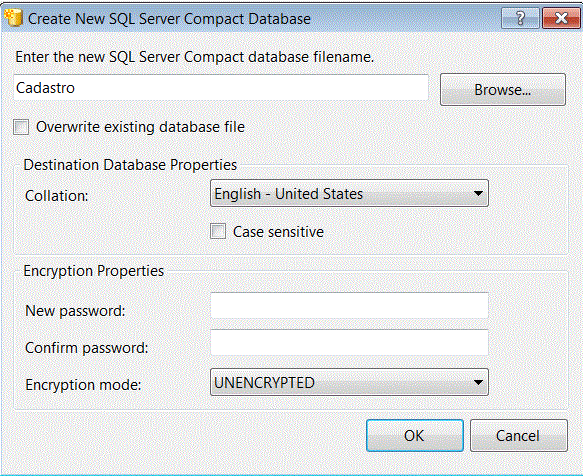This screenshot has width=583, height=476.
Task: Click the database icon in title bar
Action: click(14, 18)
